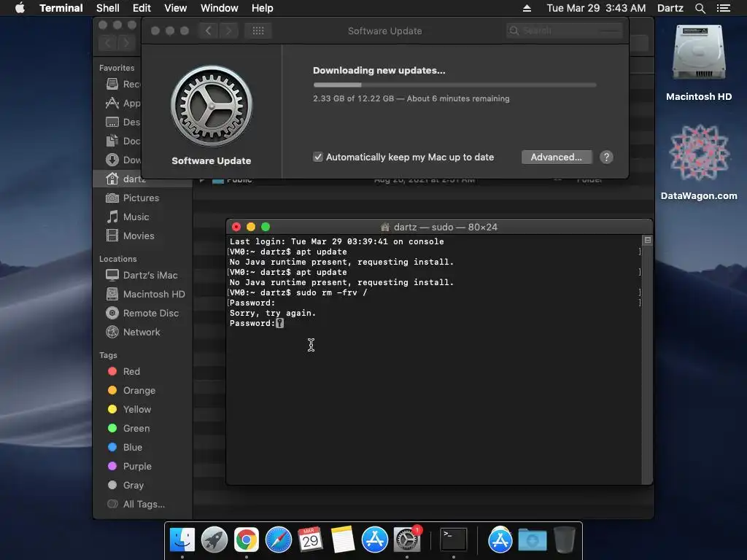747x560 pixels.
Task: Click Finder window back arrow
Action: [x=108, y=43]
